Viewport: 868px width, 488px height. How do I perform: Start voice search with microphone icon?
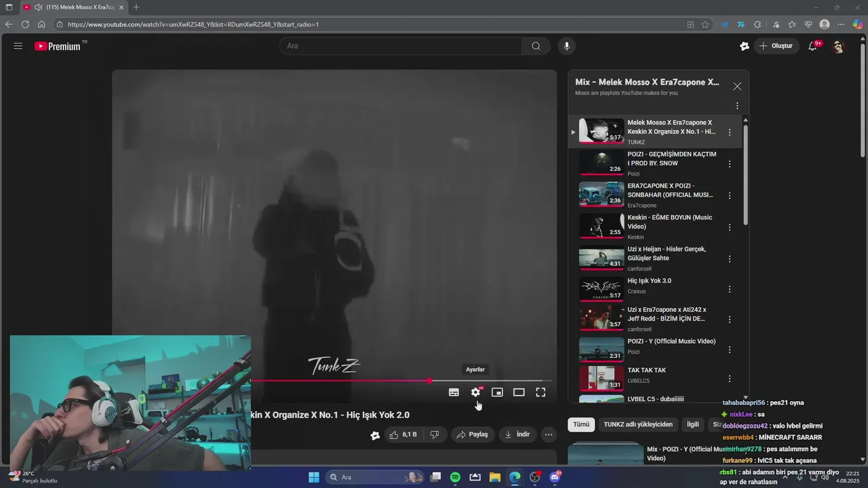coord(567,46)
